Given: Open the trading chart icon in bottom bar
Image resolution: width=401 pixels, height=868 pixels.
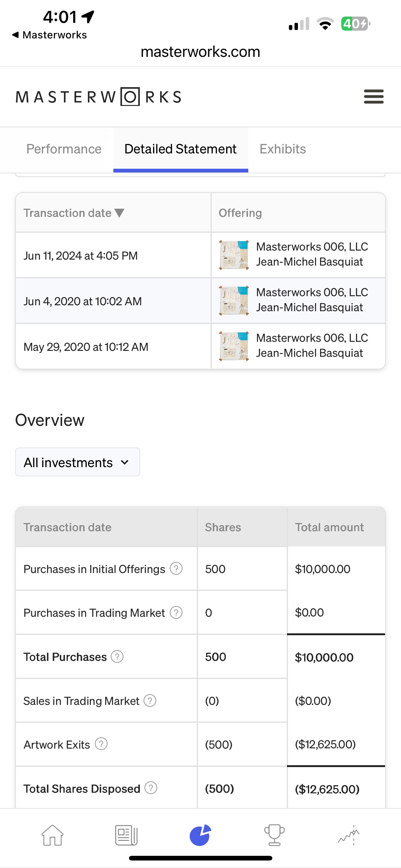Looking at the screenshot, I should (x=349, y=835).
